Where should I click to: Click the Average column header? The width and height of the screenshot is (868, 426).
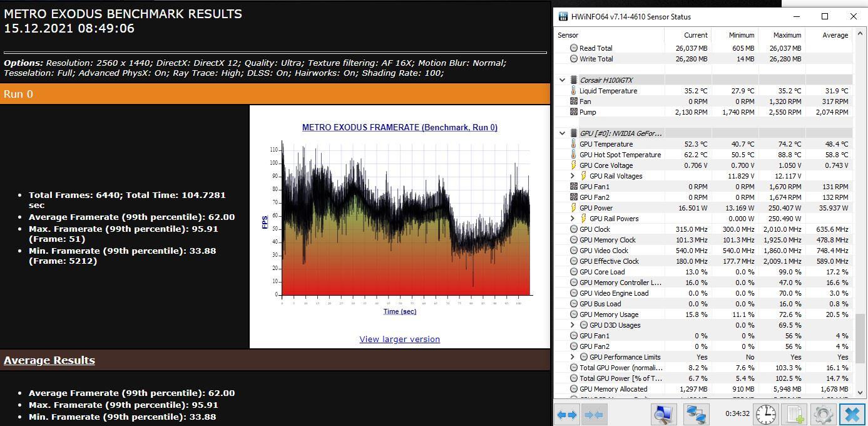coord(829,35)
